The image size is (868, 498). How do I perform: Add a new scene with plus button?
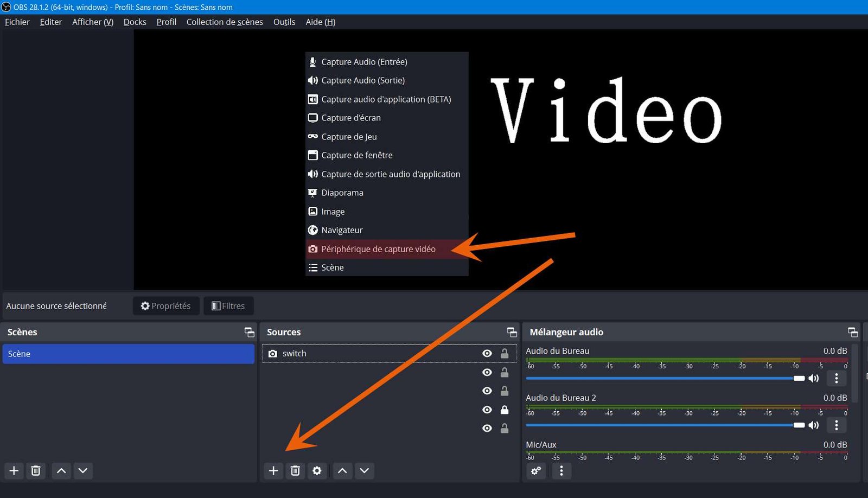pos(14,470)
